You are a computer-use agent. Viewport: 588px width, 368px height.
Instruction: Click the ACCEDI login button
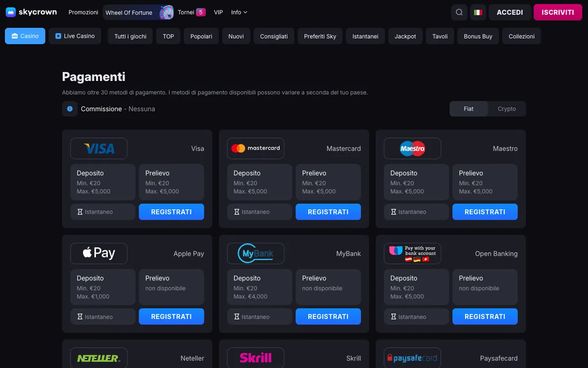(510, 12)
